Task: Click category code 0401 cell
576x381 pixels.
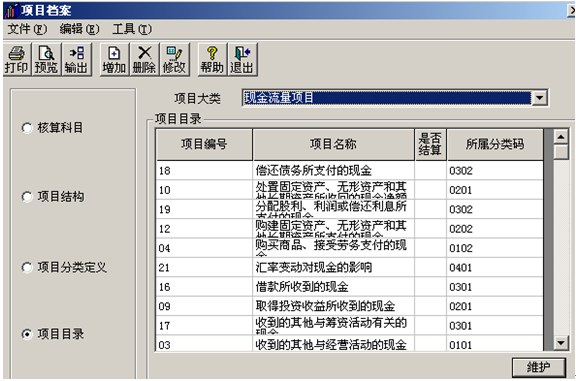Action: 495,267
